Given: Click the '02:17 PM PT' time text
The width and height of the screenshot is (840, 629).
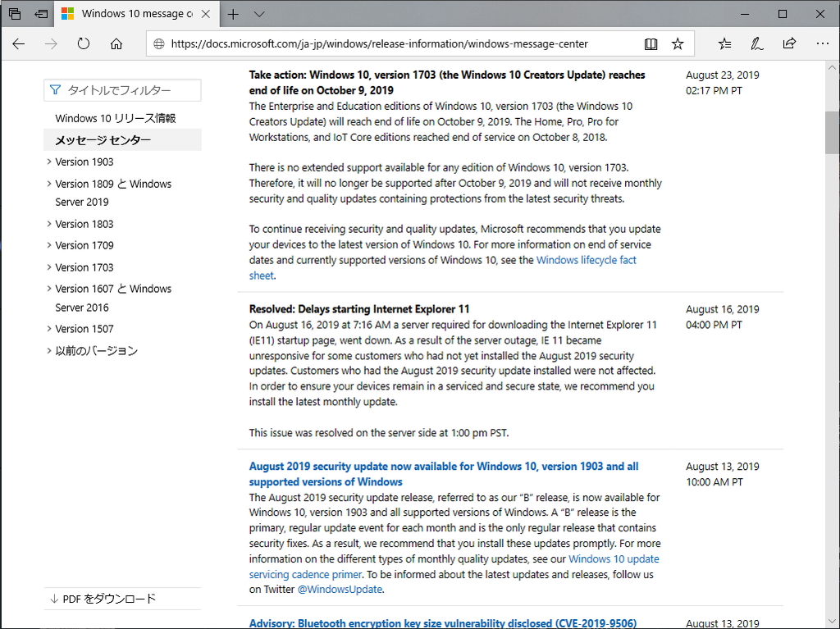Looking at the screenshot, I should [714, 90].
